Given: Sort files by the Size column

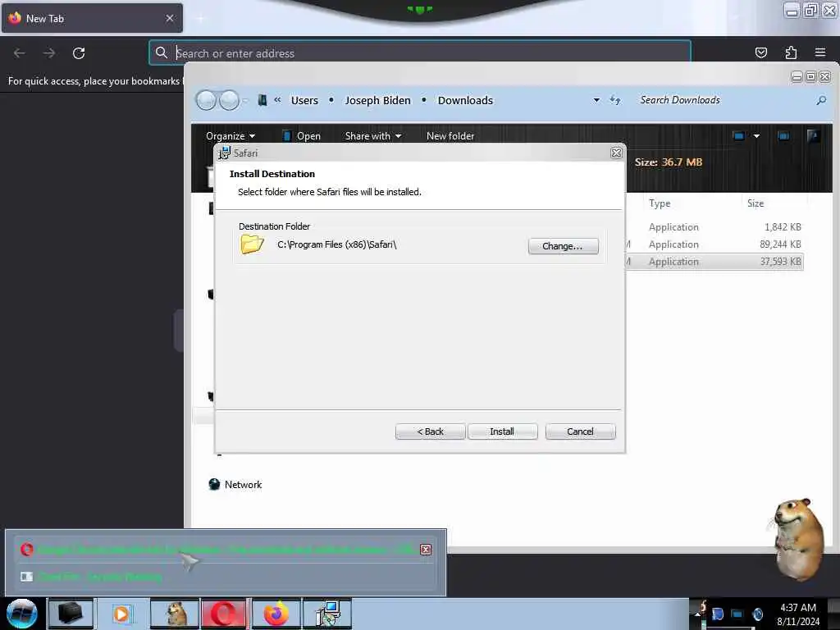Looking at the screenshot, I should (x=756, y=203).
